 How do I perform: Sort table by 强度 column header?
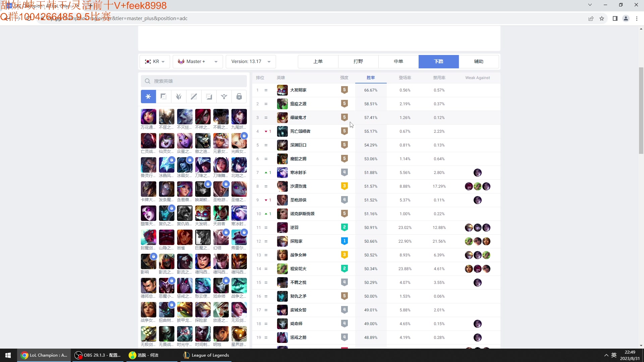pos(344,78)
